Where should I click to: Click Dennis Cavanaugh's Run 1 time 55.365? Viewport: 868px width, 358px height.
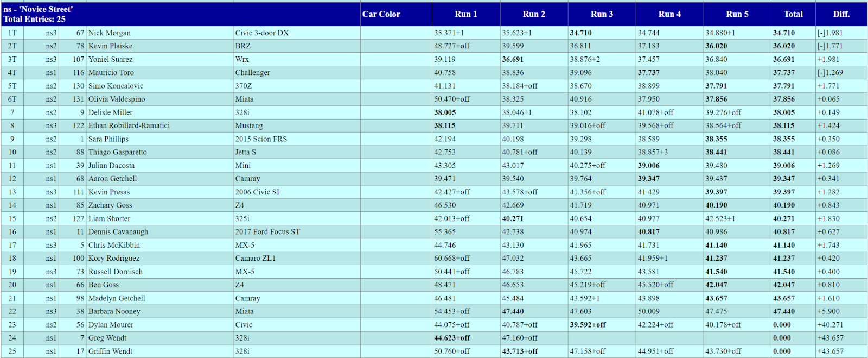click(445, 232)
